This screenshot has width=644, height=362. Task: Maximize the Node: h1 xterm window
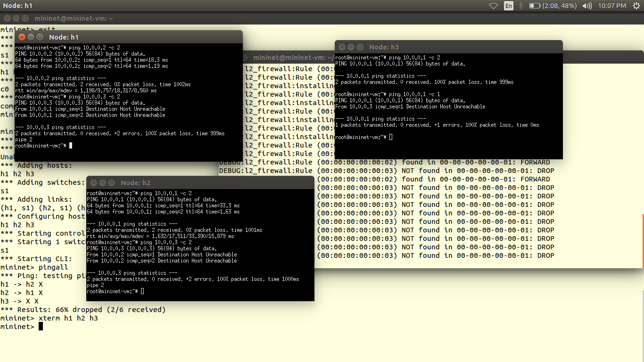[40, 37]
